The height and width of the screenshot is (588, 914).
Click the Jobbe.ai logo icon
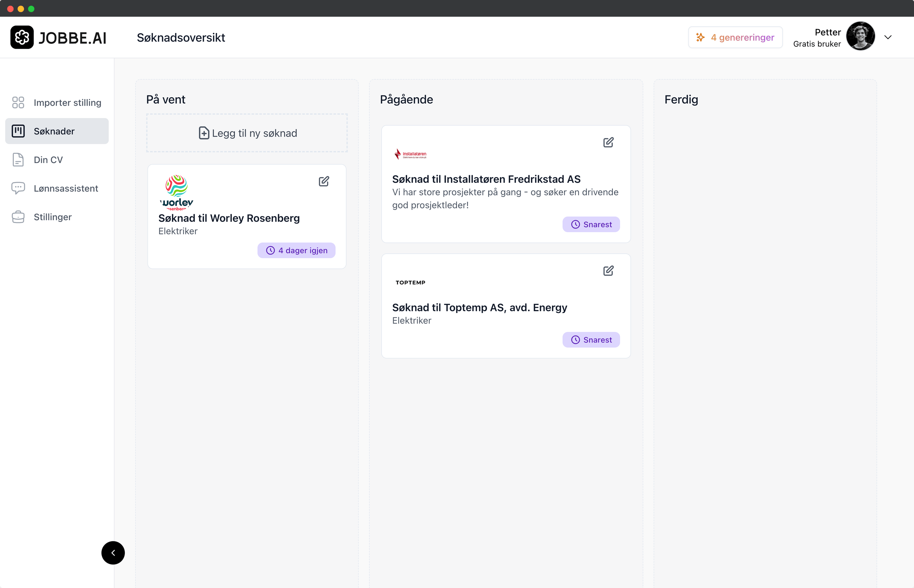pos(22,37)
